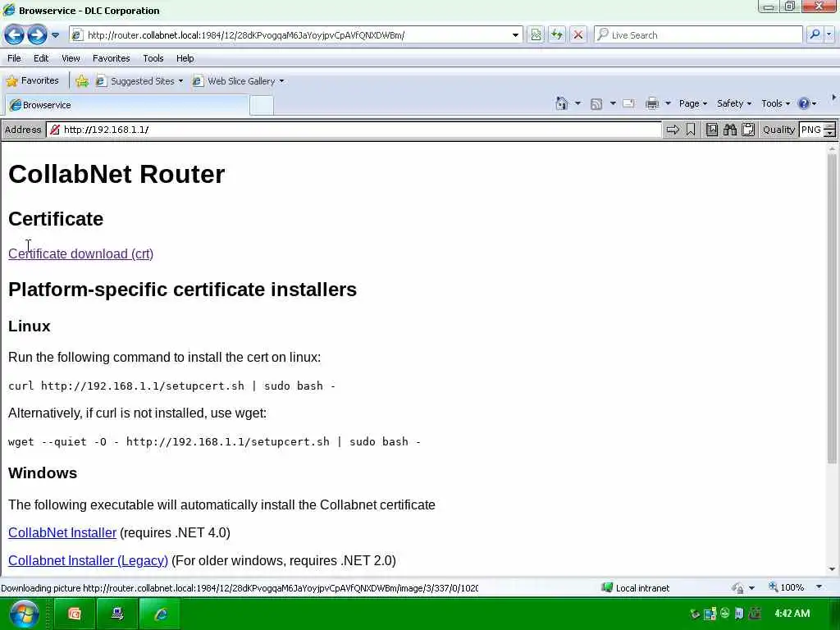
Task: Select the Browservice tab
Action: click(x=126, y=105)
